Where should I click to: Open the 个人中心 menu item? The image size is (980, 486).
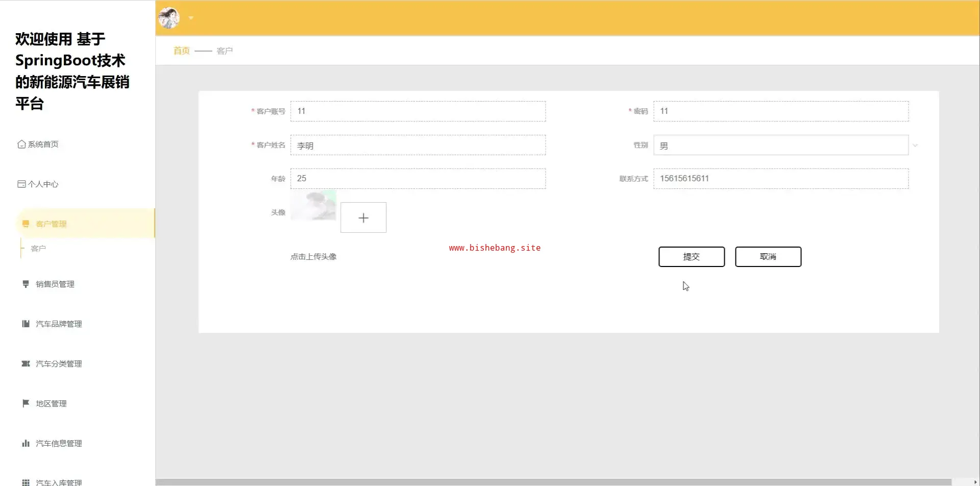click(x=43, y=184)
